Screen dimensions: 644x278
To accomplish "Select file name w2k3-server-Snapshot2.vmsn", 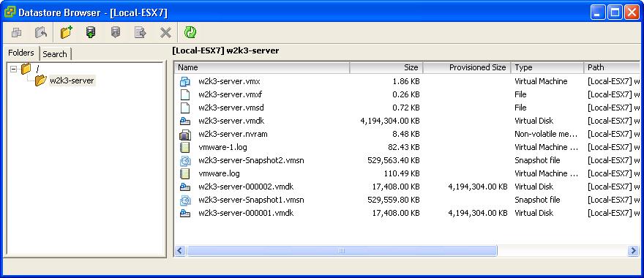I will (x=251, y=160).
